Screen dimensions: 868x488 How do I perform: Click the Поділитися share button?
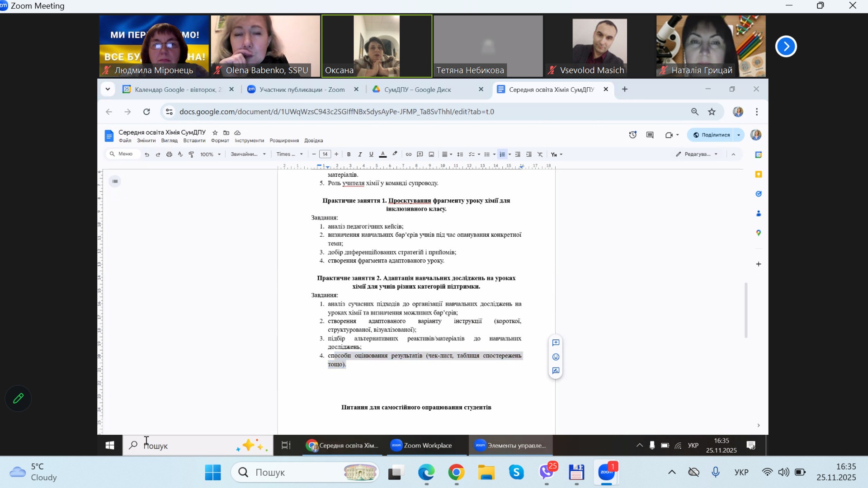(x=712, y=135)
